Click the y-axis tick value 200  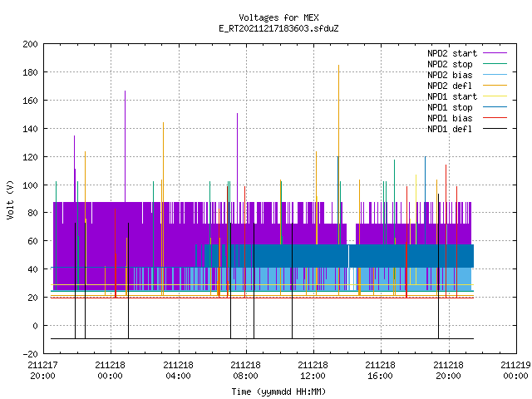point(30,44)
